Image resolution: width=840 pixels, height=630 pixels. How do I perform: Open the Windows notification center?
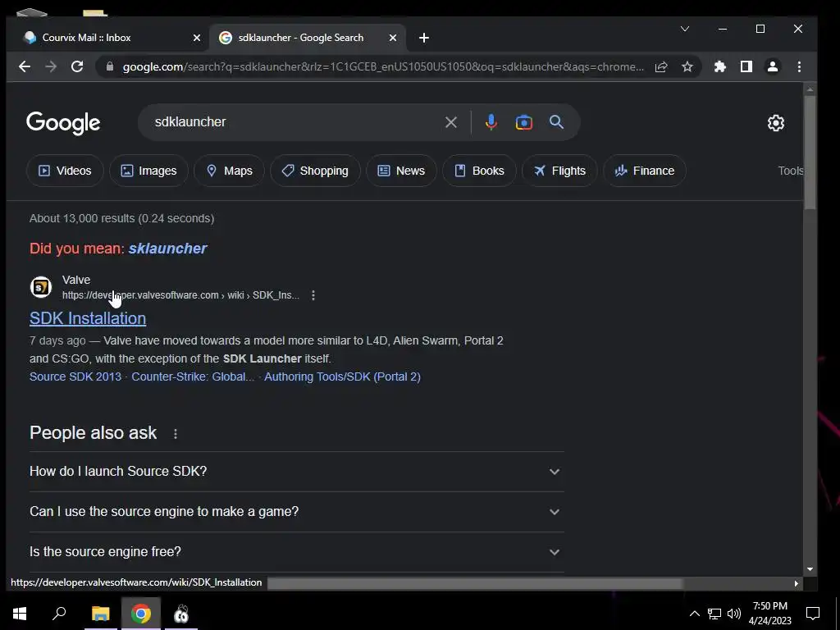(813, 614)
